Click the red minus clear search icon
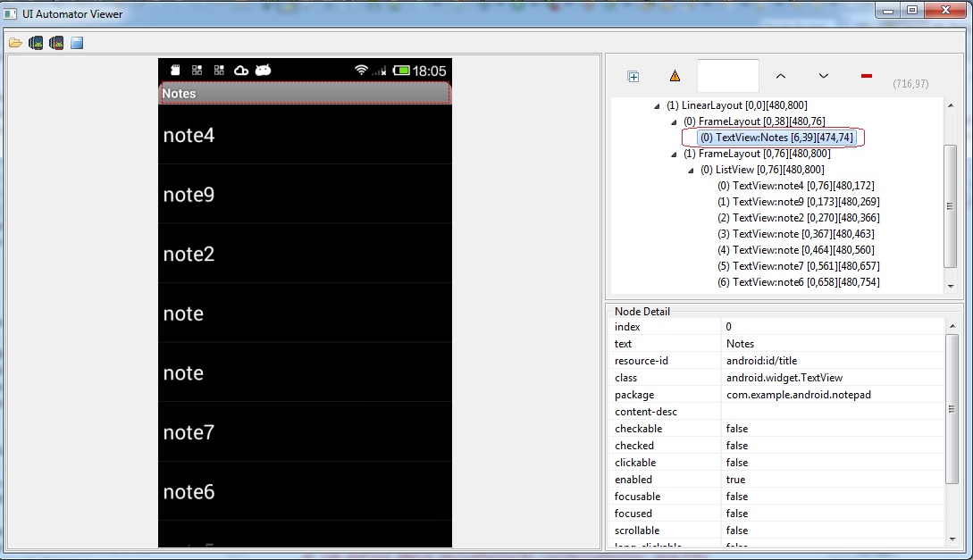The height and width of the screenshot is (560, 973). coord(866,77)
